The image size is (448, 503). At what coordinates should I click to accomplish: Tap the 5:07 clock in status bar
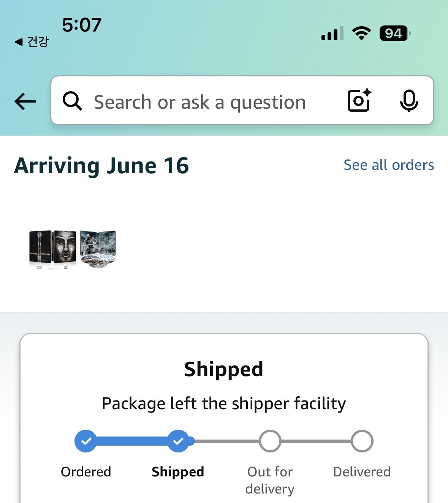coord(82,25)
